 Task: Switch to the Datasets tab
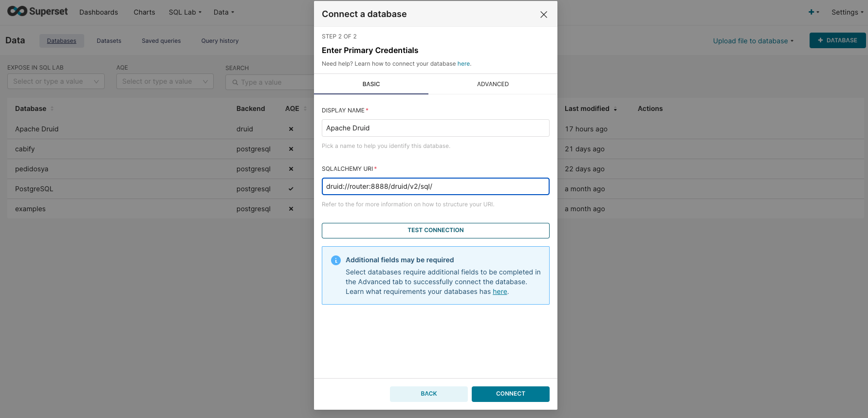[109, 41]
